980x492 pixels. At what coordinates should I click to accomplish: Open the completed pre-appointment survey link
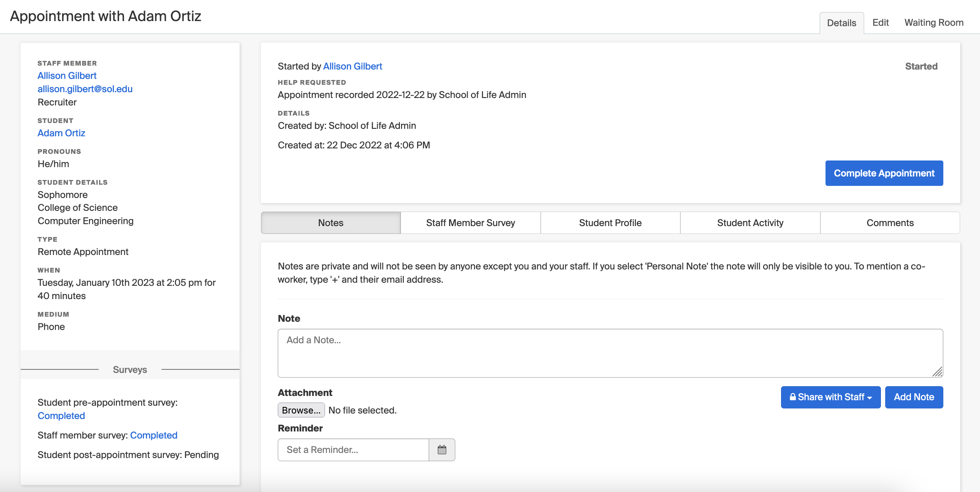click(61, 415)
